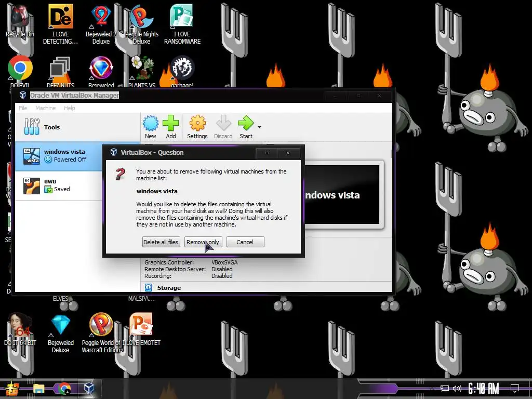
Task: Click the VirtualBox Manager details scrollbar
Action: coord(391,154)
